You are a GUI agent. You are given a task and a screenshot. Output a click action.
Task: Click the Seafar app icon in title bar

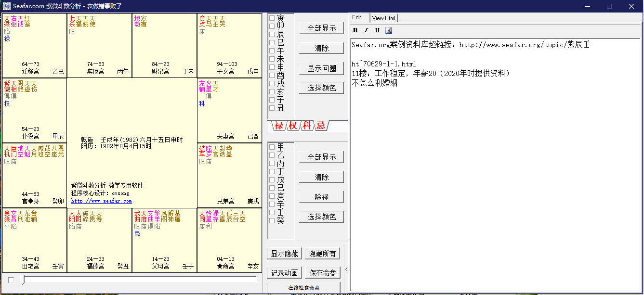coord(6,6)
